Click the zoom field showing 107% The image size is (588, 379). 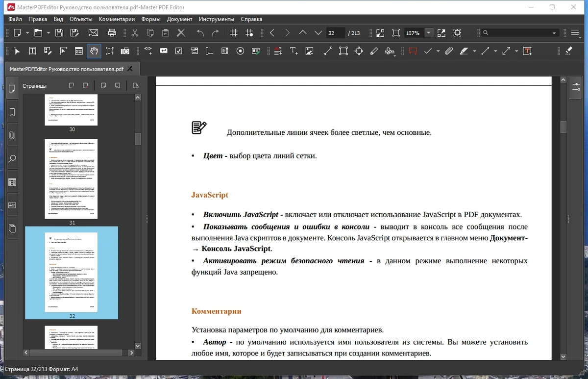[414, 33]
